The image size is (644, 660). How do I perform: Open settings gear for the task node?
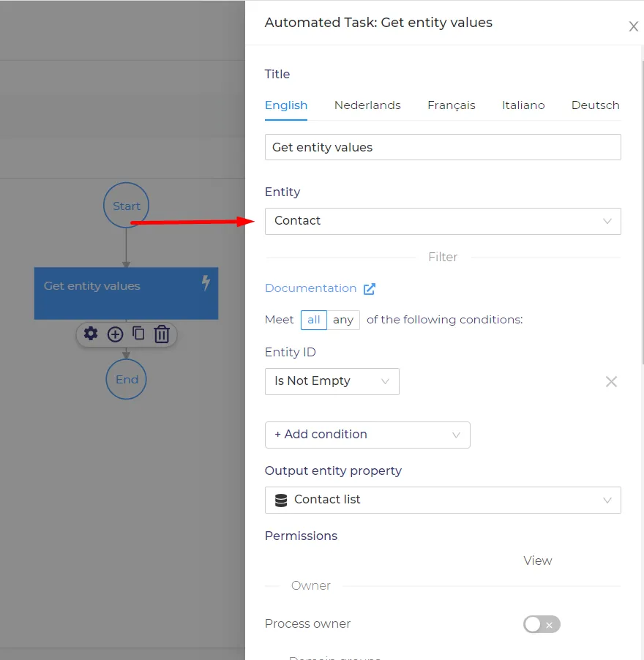coord(91,334)
